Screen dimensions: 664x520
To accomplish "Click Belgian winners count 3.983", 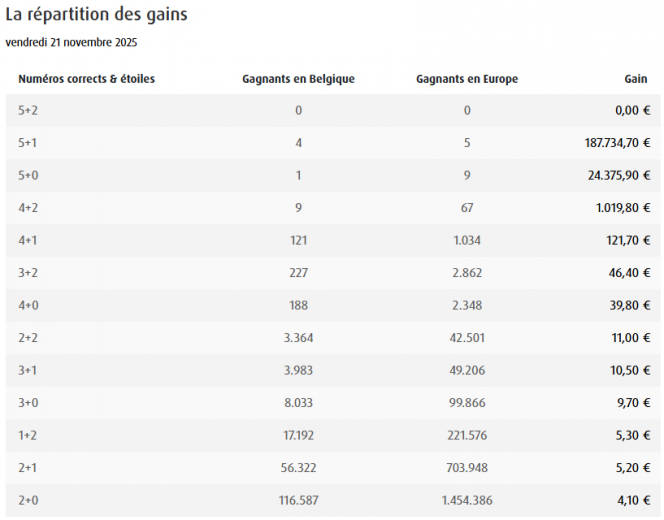I will click(x=298, y=370).
